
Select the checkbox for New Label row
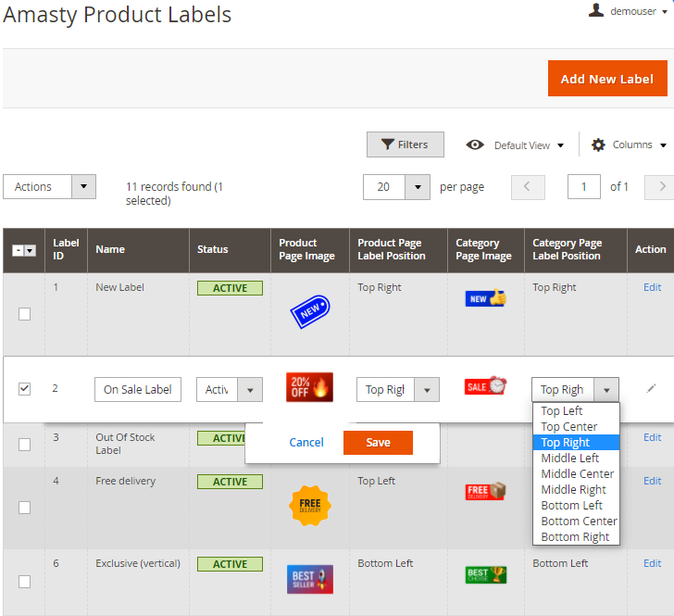25,314
